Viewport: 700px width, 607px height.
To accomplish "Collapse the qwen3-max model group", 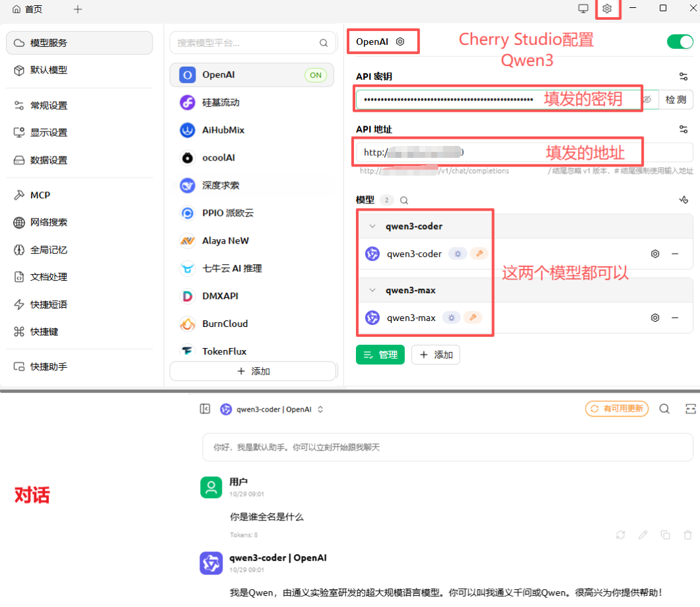I will (372, 289).
